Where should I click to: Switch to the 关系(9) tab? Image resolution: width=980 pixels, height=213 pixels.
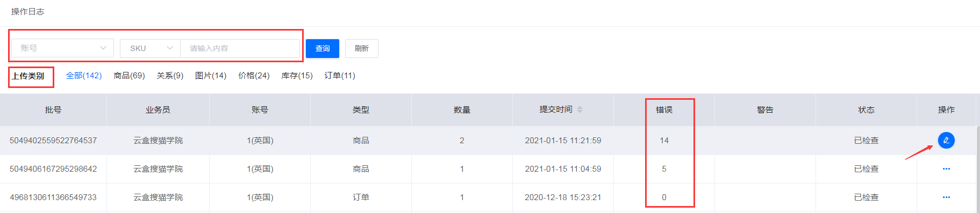click(170, 76)
